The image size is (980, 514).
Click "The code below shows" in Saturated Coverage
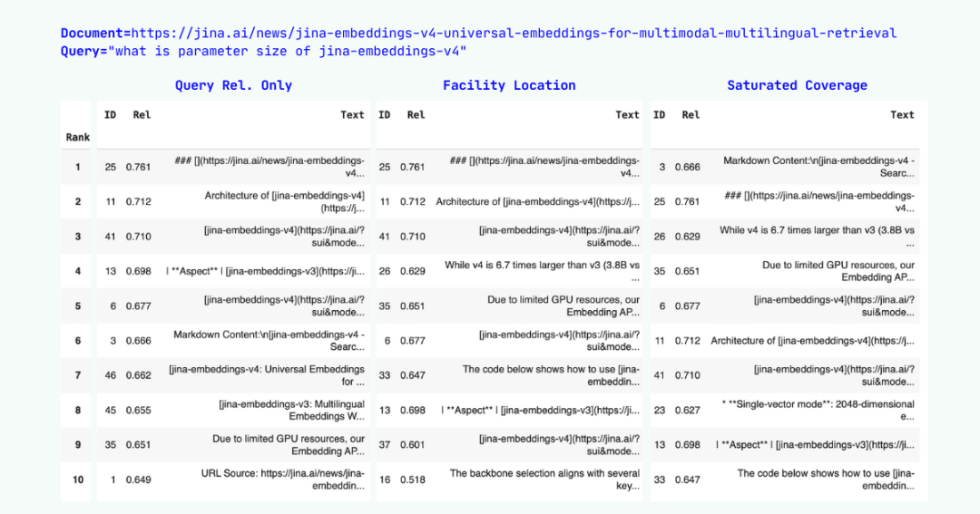tap(826, 480)
